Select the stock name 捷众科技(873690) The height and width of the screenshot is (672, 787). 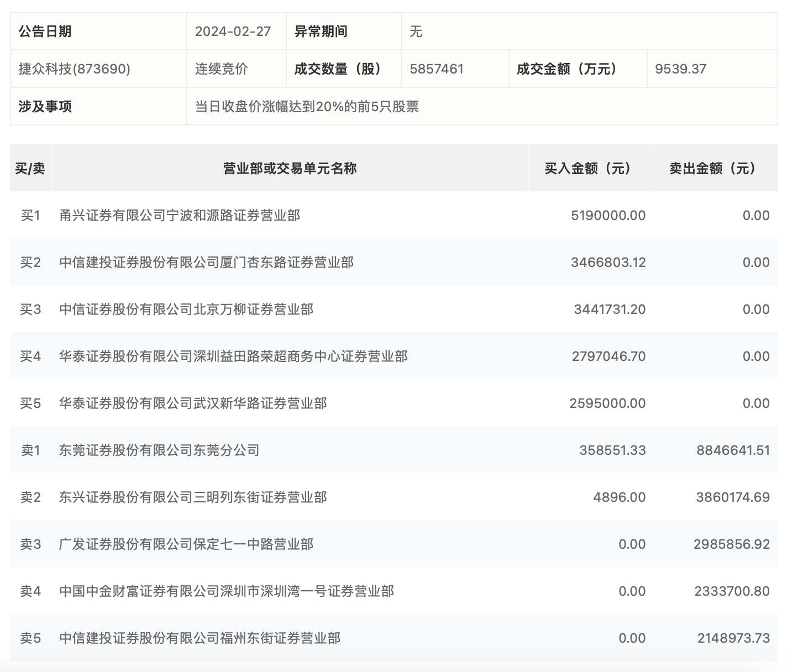pos(75,69)
